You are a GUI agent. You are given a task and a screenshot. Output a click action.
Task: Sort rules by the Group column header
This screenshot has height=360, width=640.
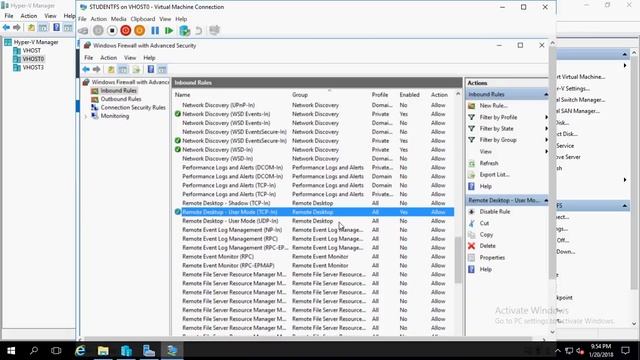(300, 95)
